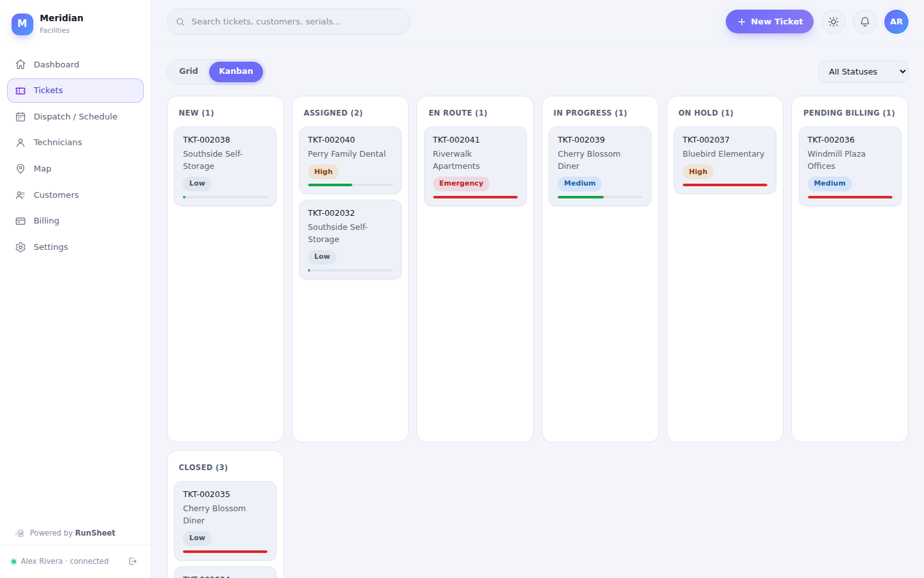
Task: Open ticket TKT-002038 card
Action: 225,166
